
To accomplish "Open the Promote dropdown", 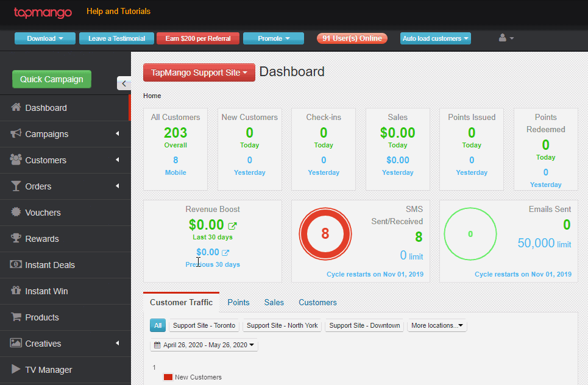I will [x=273, y=38].
